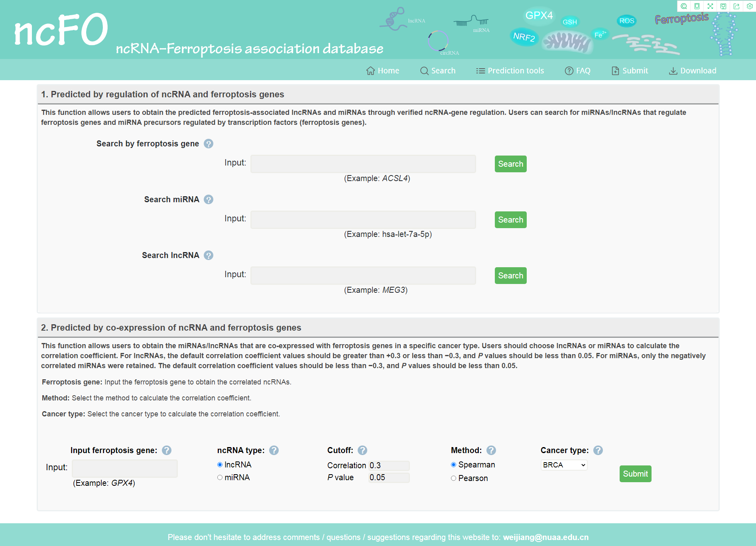The image size is (756, 546).
Task: Click the green Submit button
Action: (636, 474)
